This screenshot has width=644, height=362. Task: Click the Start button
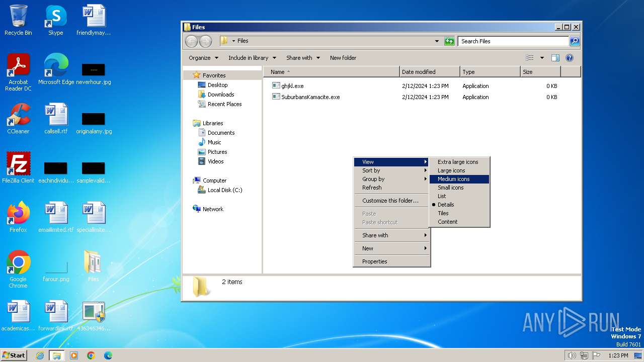[x=14, y=355]
